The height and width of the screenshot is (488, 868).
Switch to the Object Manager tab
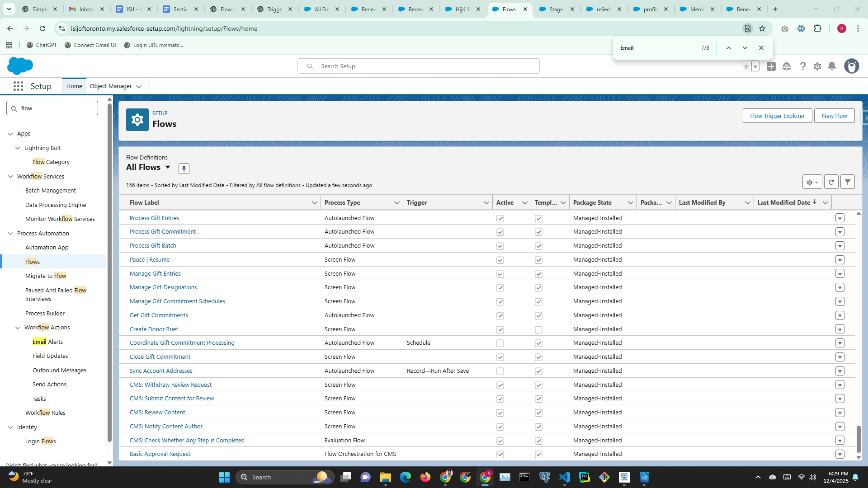tap(111, 86)
